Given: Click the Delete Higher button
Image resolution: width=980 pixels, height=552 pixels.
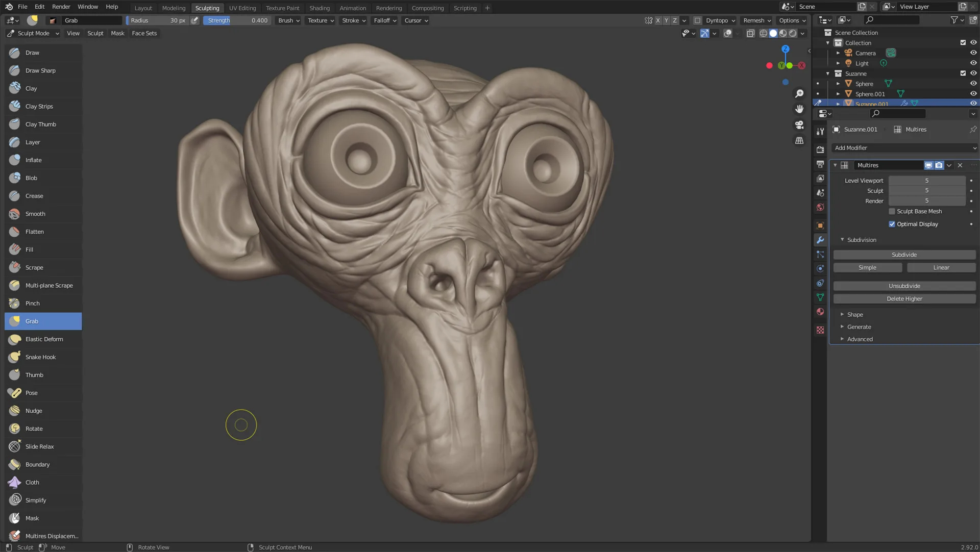Looking at the screenshot, I should pyautogui.click(x=904, y=299).
